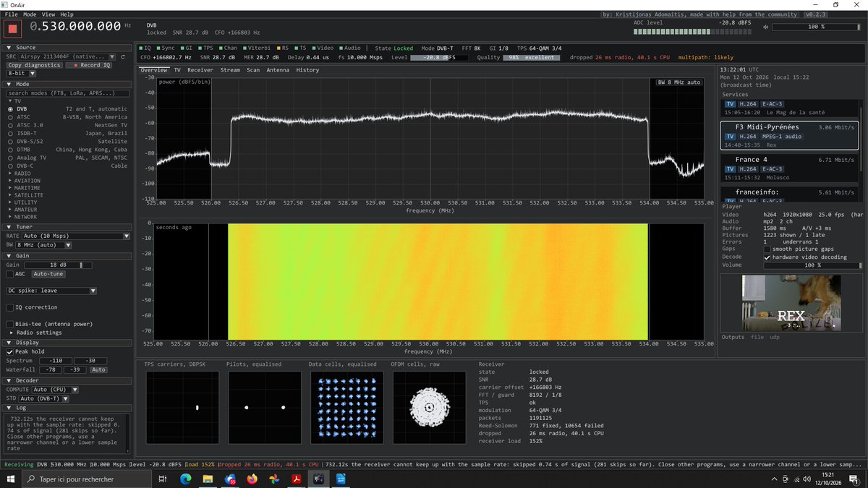
Task: Adjust the 100 % volume slider at top
Action: click(817, 27)
